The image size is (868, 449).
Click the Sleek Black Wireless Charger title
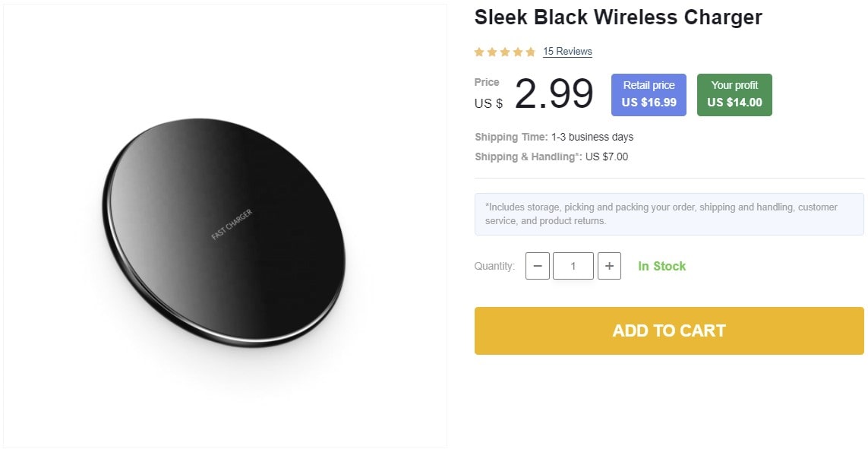pos(618,17)
